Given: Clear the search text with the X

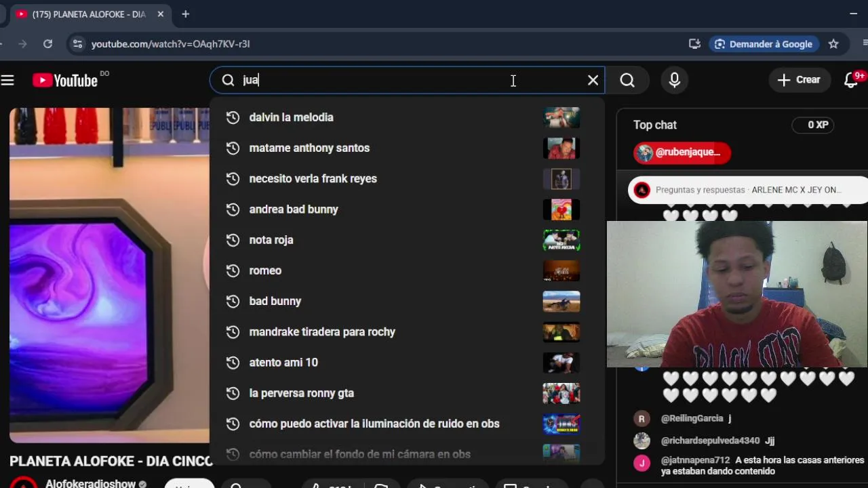Looking at the screenshot, I should (593, 80).
